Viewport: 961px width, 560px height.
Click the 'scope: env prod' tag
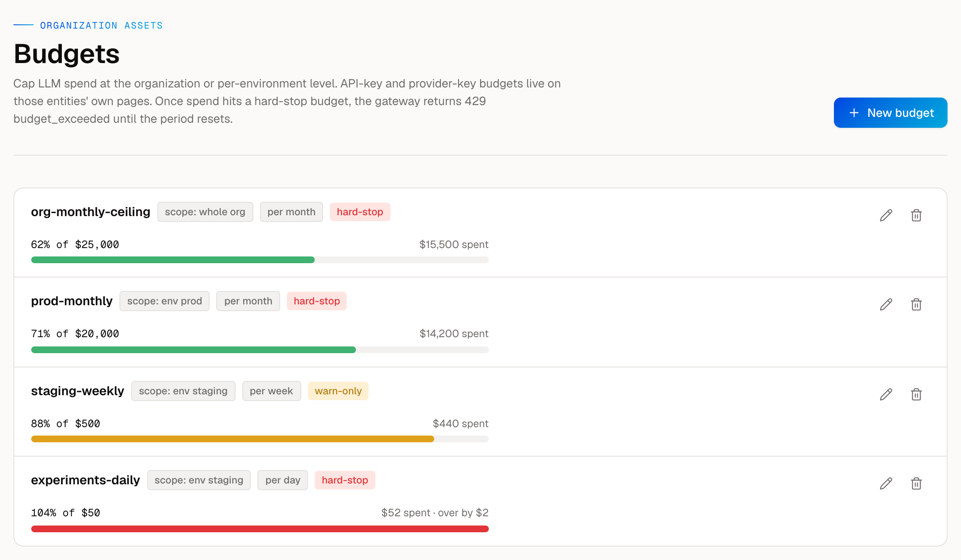[x=165, y=301]
